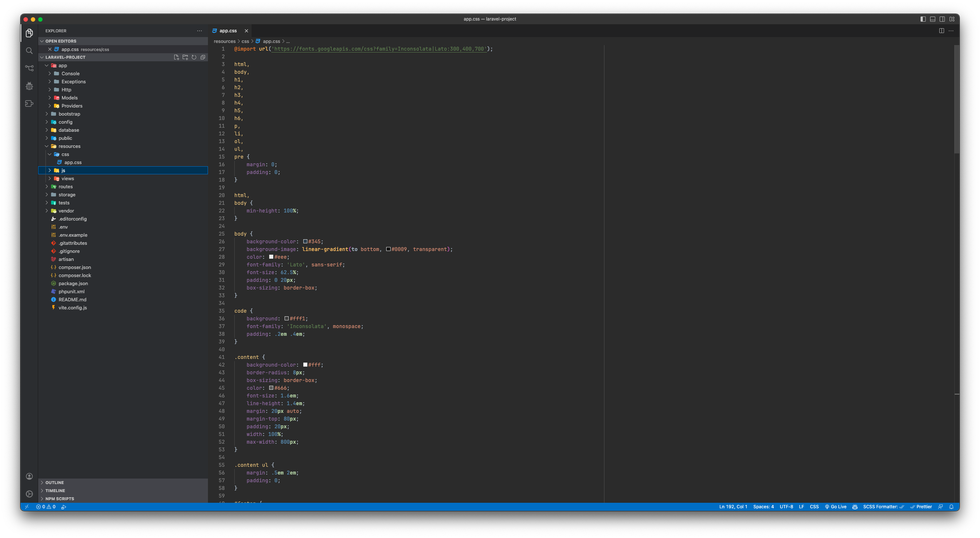Open the Search view in activity bar
This screenshot has height=538, width=980.
tap(29, 51)
